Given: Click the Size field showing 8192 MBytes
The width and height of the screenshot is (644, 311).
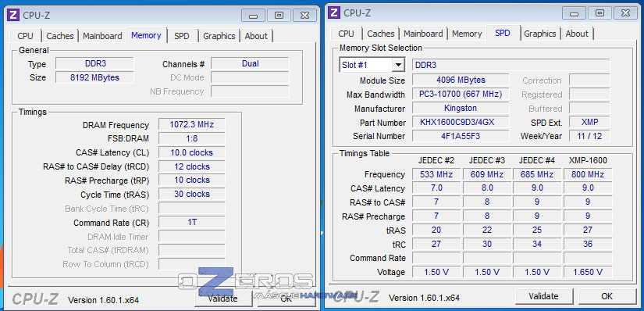Looking at the screenshot, I should tap(95, 77).
